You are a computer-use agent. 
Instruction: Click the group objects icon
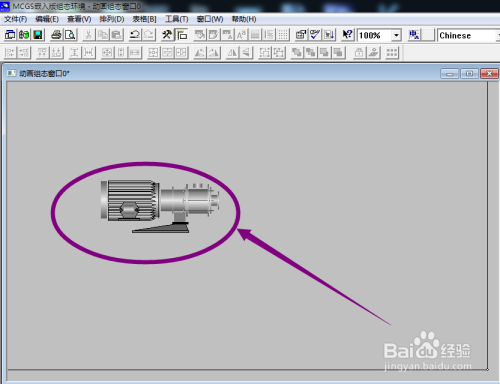pos(265,53)
